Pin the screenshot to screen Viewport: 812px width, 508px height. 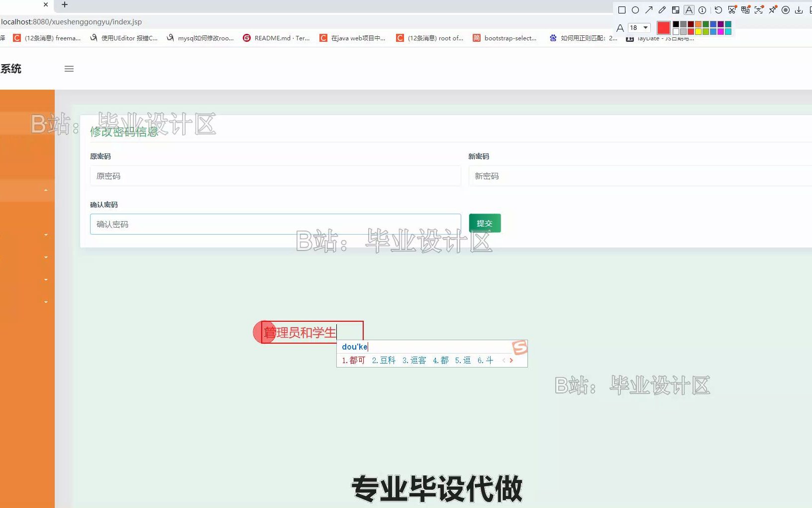point(772,10)
